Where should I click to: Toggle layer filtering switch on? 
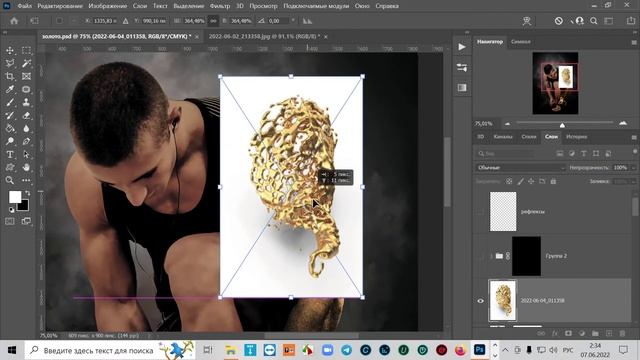pos(636,152)
